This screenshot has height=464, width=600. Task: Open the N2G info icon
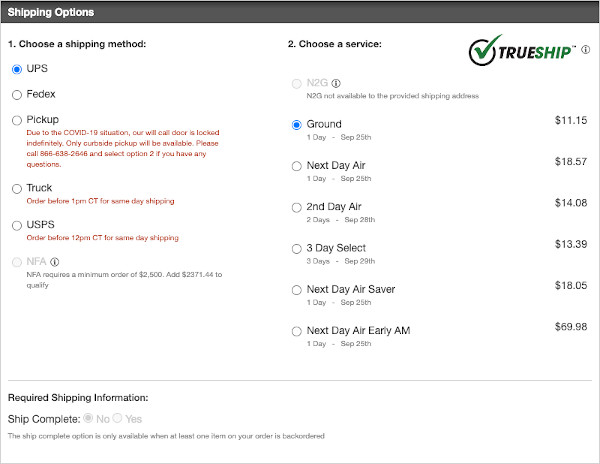[336, 83]
